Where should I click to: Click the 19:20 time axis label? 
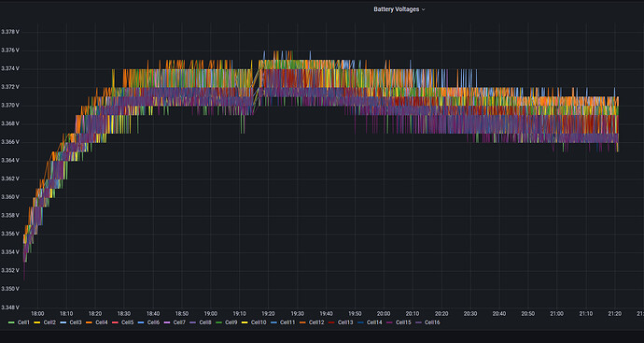coord(268,313)
